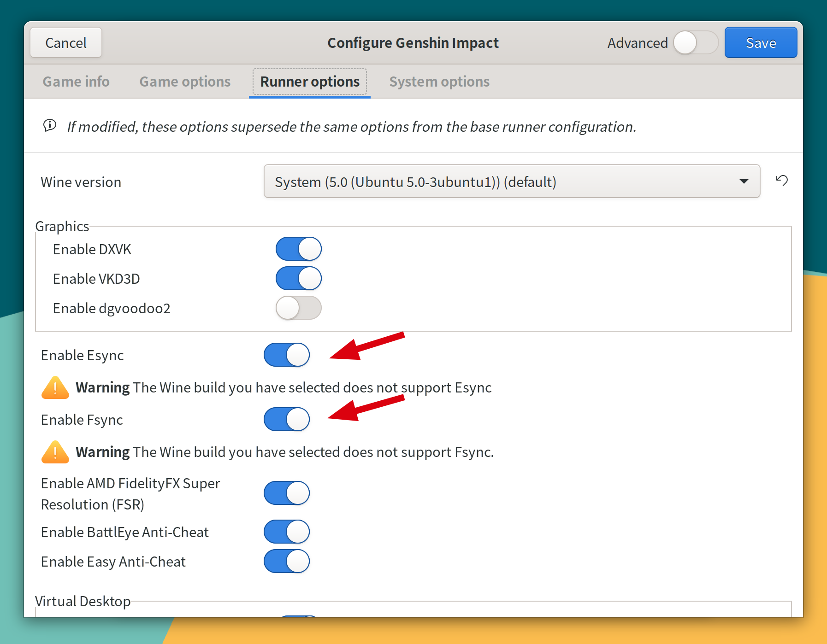Viewport: 827px width, 644px height.
Task: Click the Fsync warning triangle icon
Action: (55, 452)
